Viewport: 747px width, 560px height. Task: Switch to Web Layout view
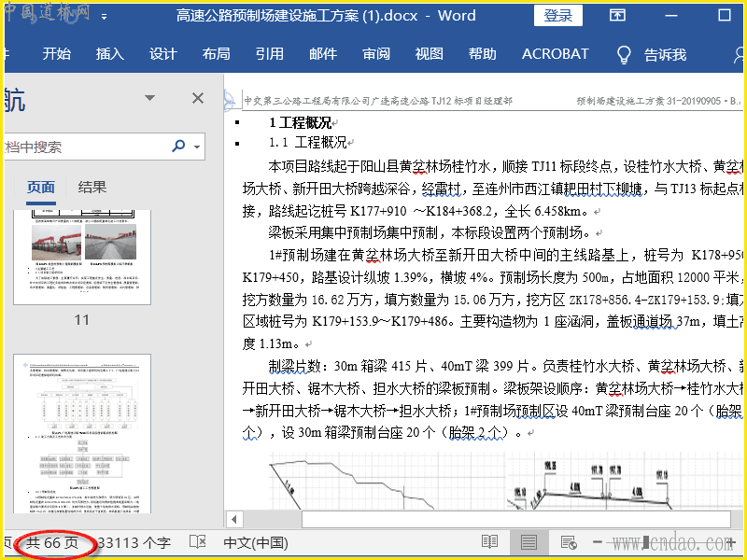tap(568, 542)
